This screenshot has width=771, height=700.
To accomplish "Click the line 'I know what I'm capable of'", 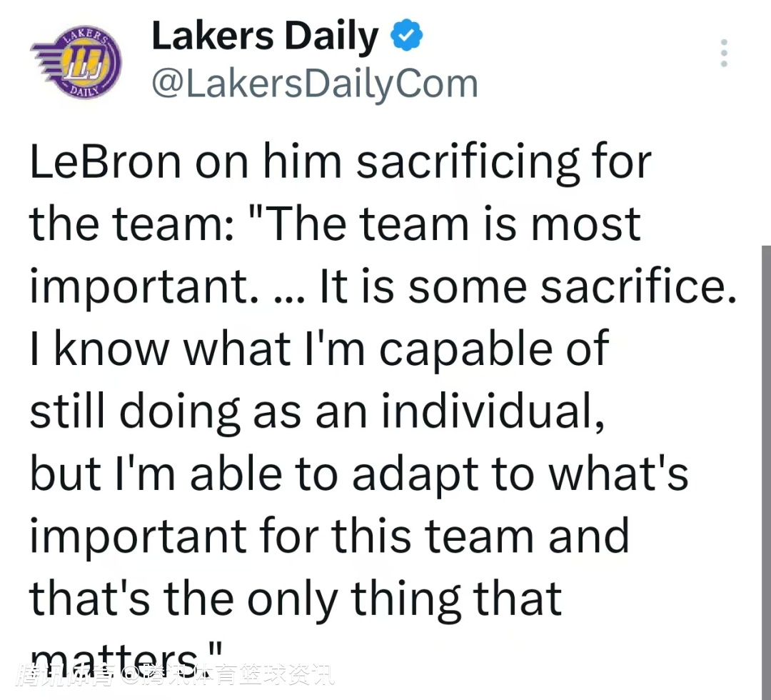I will [319, 348].
